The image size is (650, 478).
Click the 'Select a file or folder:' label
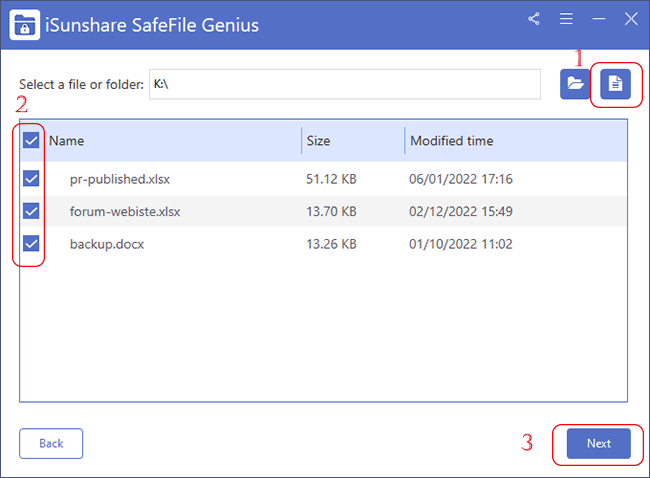point(81,85)
